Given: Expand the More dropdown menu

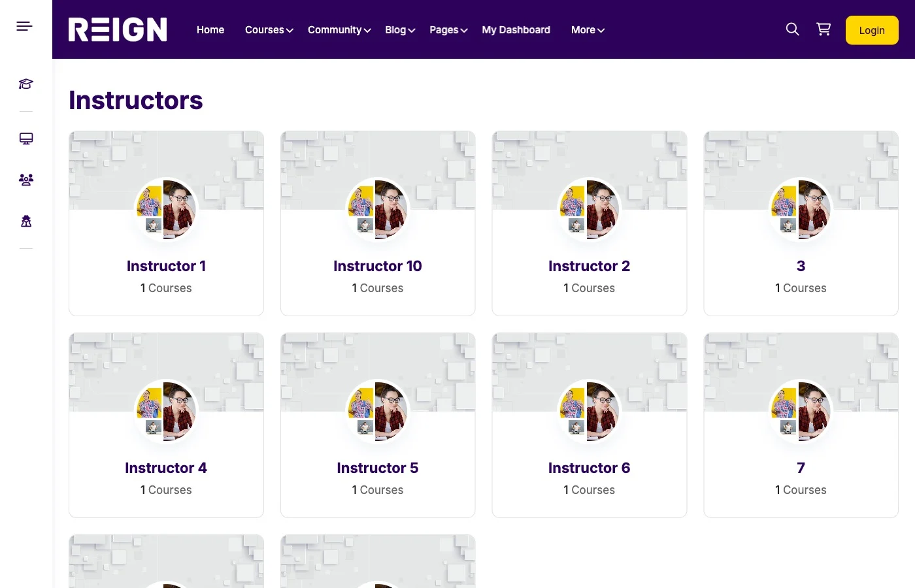Looking at the screenshot, I should pos(588,30).
